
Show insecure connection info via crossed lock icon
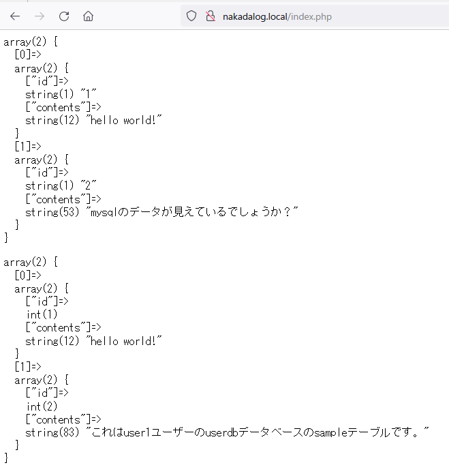coord(210,16)
